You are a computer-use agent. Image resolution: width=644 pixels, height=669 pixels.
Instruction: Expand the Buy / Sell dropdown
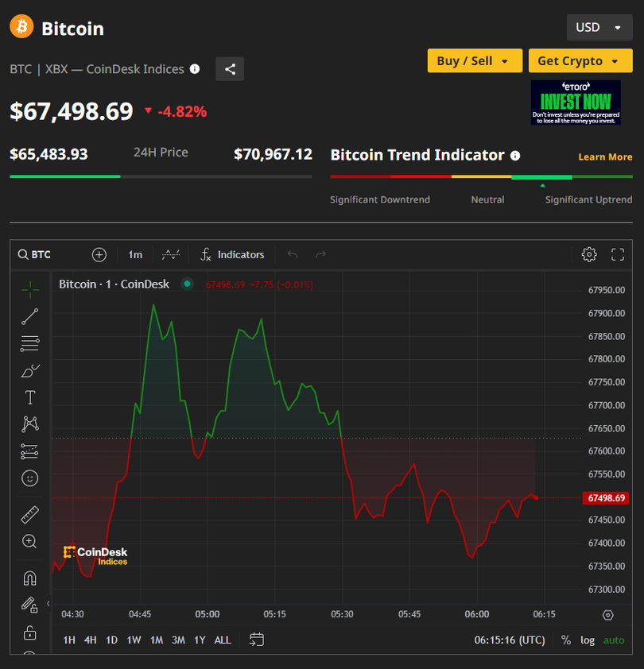[x=475, y=61]
